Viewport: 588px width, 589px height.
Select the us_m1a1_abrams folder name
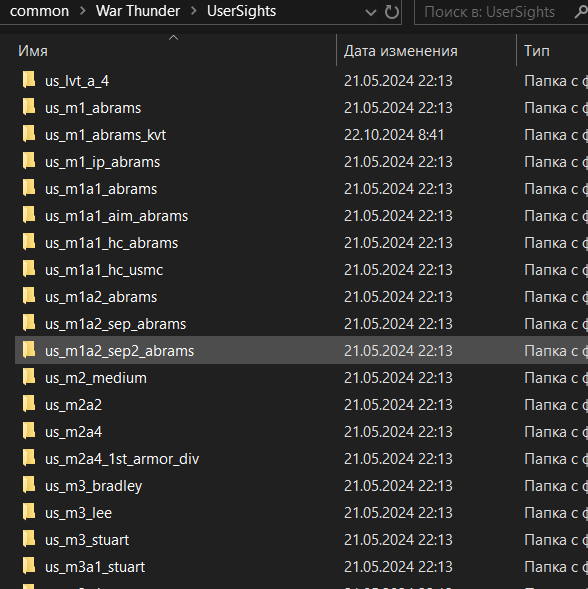click(x=101, y=189)
